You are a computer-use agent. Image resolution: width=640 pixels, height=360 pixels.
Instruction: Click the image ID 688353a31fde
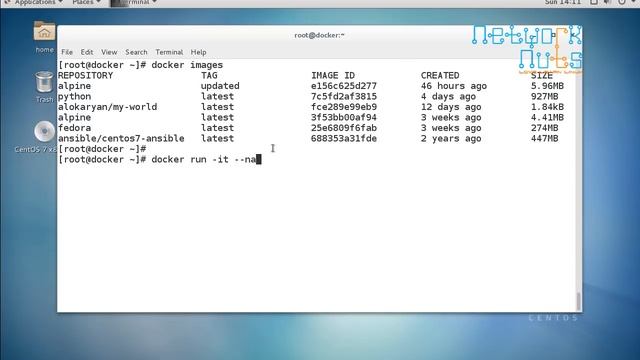tap(344, 139)
